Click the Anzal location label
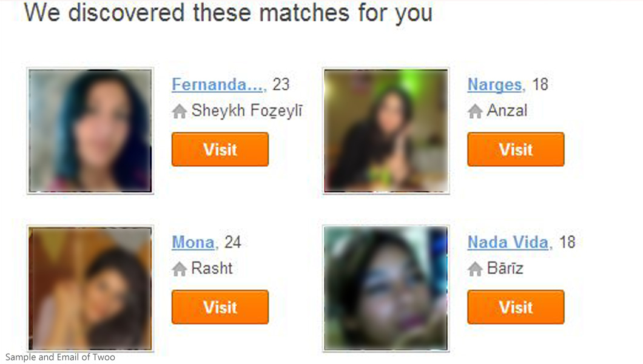This screenshot has height=364, width=643. click(x=507, y=110)
